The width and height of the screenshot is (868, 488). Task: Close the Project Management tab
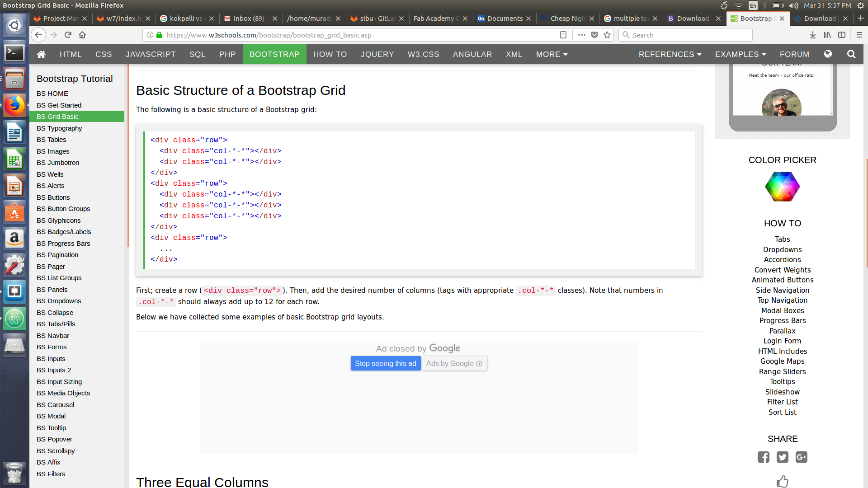point(84,19)
